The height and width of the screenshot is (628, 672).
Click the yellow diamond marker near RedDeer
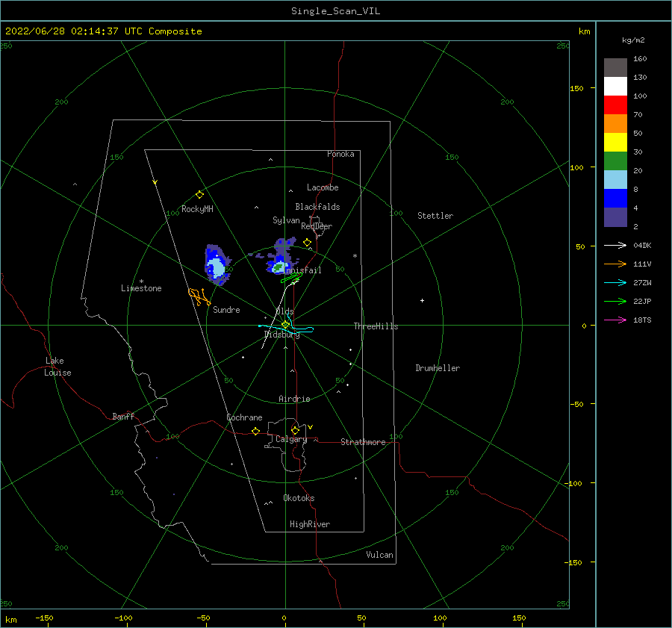point(307,243)
